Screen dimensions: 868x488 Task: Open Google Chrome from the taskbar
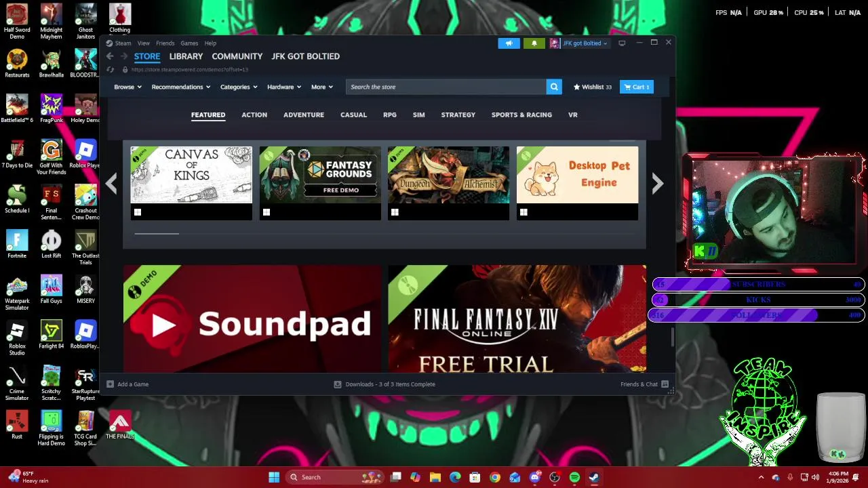point(495,477)
